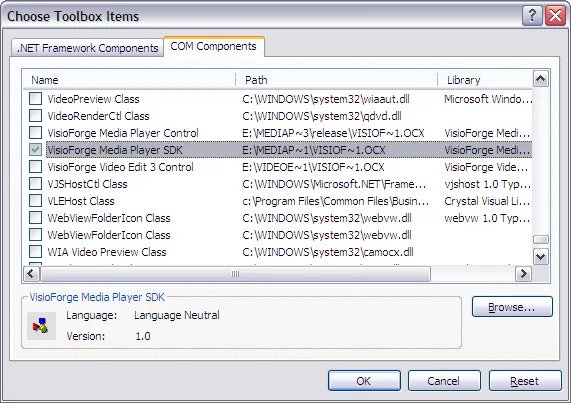Select the WIA Video Preview Class name
The height and width of the screenshot is (403, 571).
tap(107, 252)
